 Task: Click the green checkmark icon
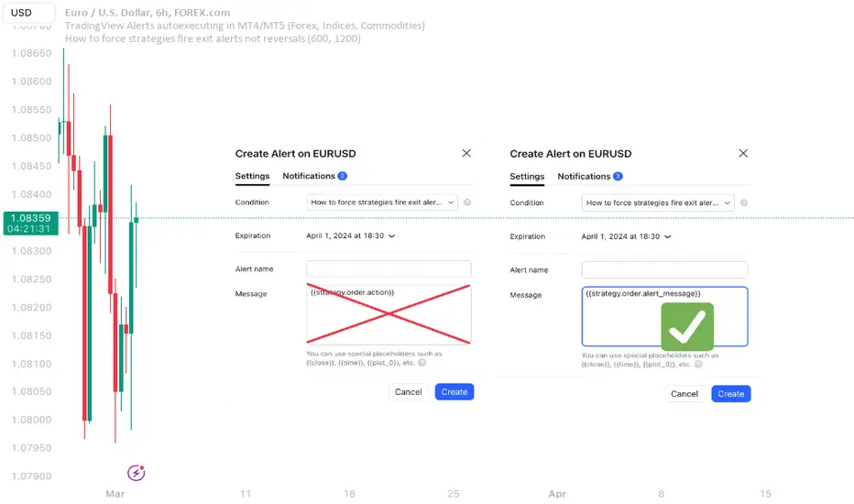[x=686, y=327]
